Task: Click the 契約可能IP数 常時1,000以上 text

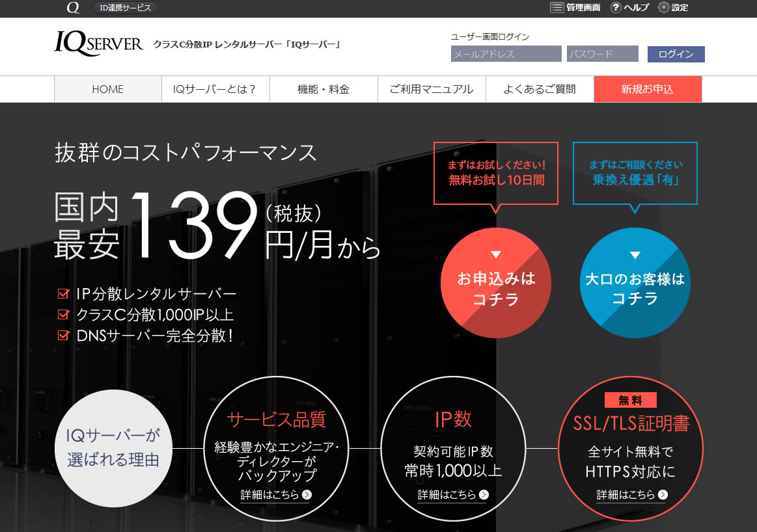Action: (453, 461)
